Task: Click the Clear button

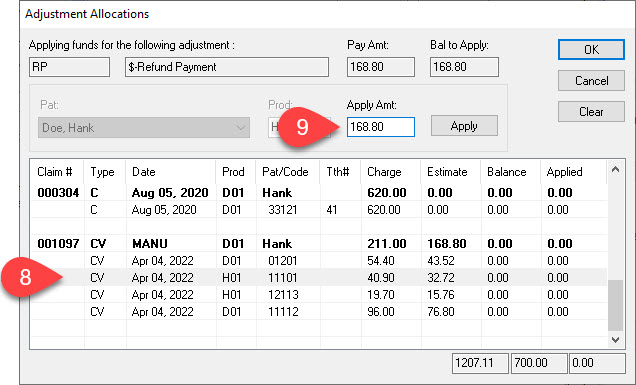Action: [591, 112]
